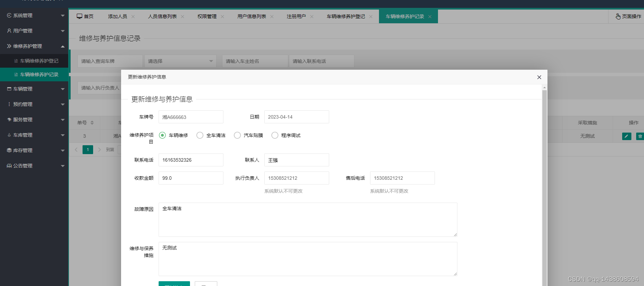Click the 页面操作 hand icon
Screen dimensions: 644x286
(618, 16)
